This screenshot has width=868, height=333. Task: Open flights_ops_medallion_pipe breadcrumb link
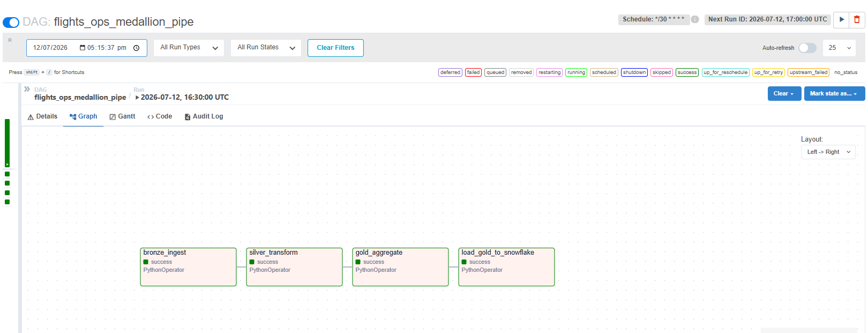[x=80, y=97]
